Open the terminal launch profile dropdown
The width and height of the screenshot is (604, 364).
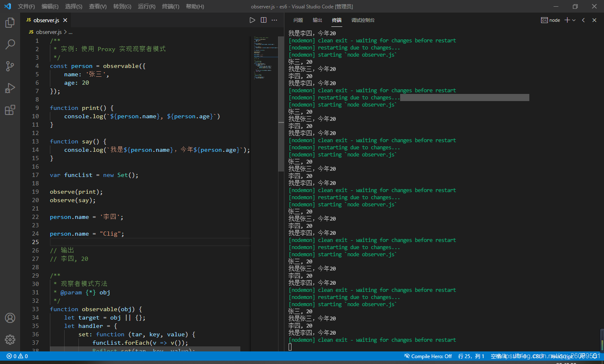(574, 20)
